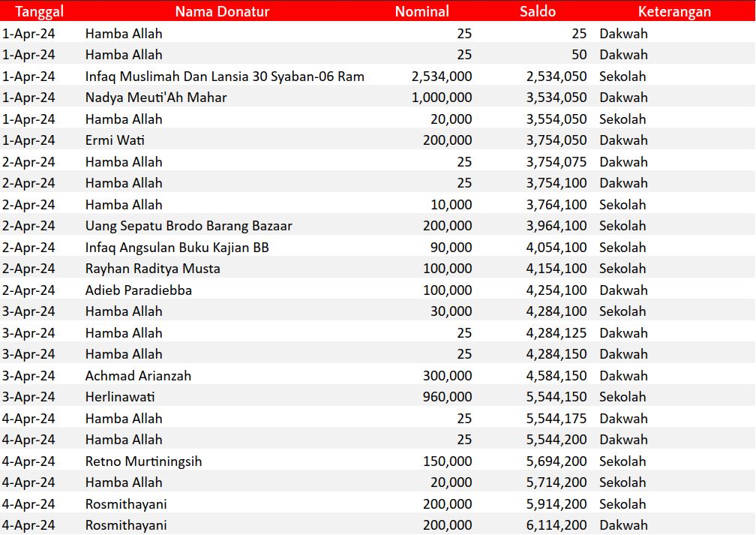Click the Nominal column header

422,11
